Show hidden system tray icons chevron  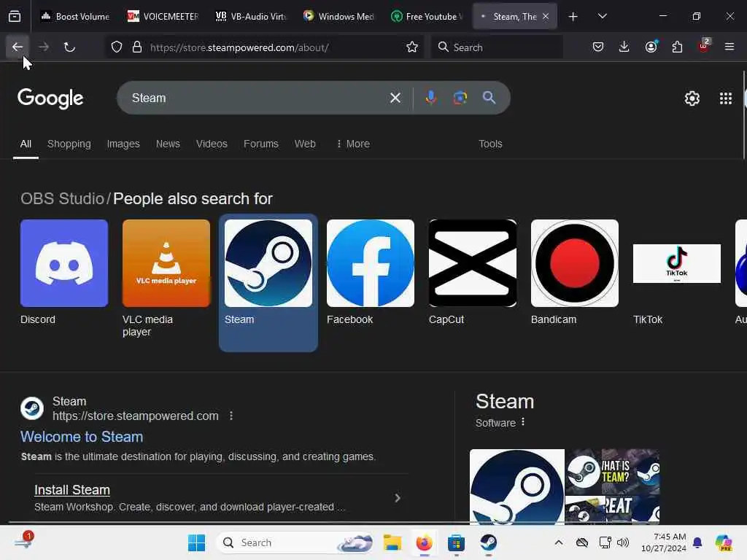(559, 542)
